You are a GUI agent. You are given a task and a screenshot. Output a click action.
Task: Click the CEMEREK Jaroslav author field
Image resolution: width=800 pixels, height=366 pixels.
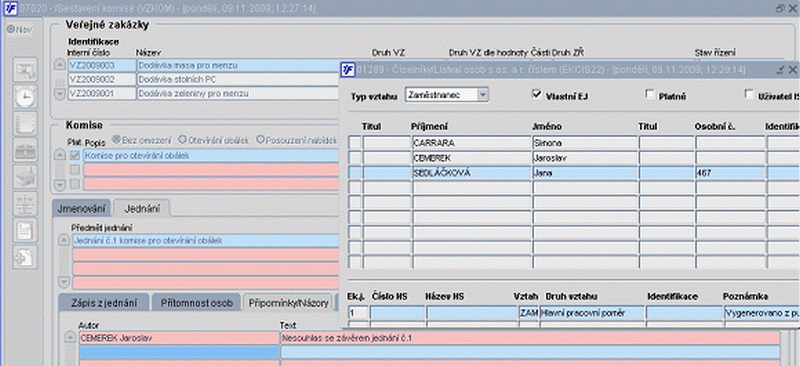click(x=180, y=338)
